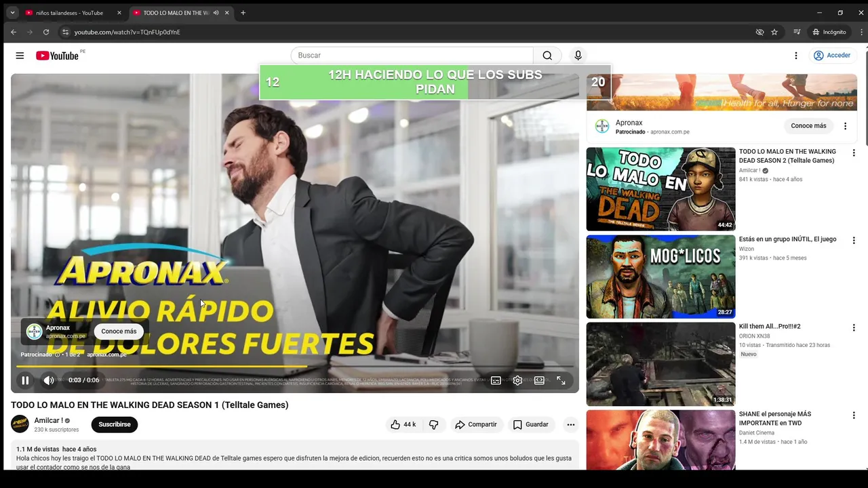Switch to 'niños tailandeses - YouTube' tab
Viewport: 868px width, 488px height.
(69, 13)
